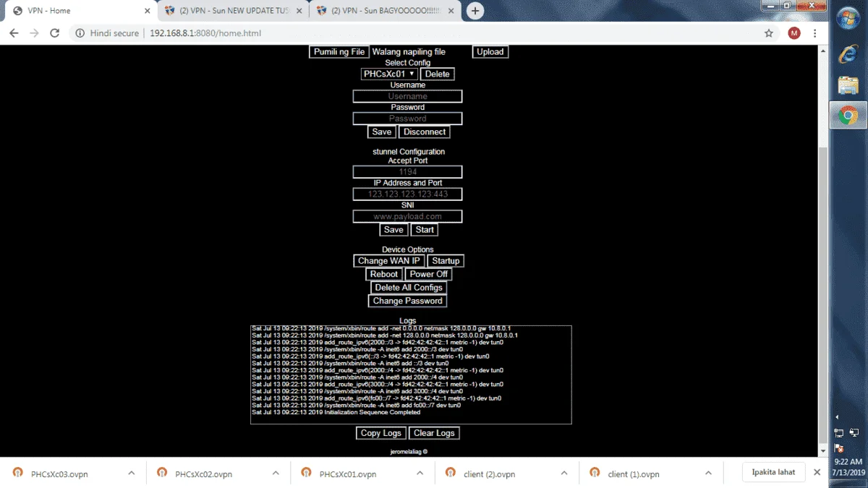
Task: Click the Disconnect button
Action: point(425,132)
